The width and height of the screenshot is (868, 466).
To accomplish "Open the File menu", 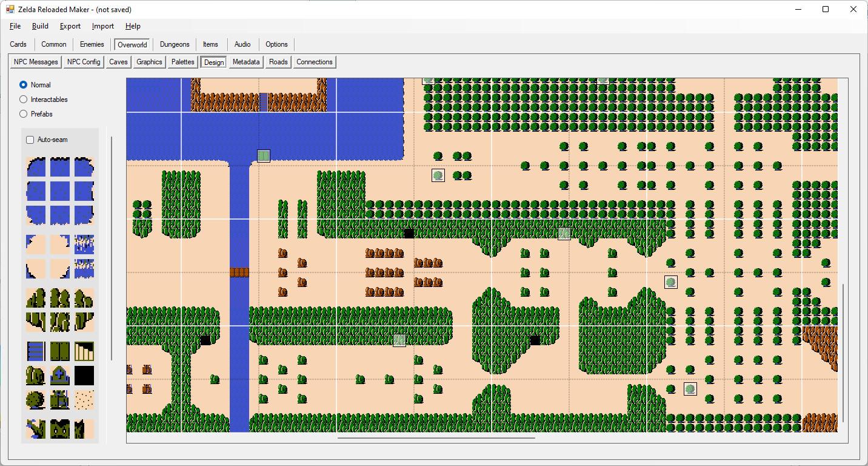I will click(15, 26).
